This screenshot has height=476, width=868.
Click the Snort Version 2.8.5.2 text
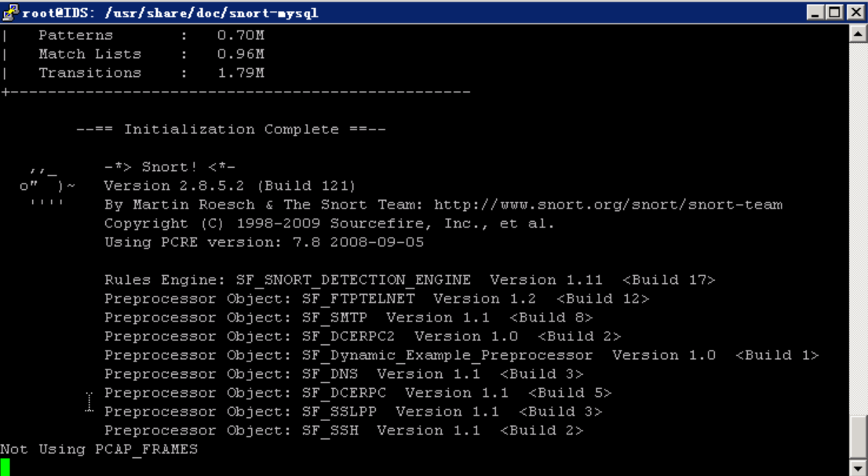(229, 186)
